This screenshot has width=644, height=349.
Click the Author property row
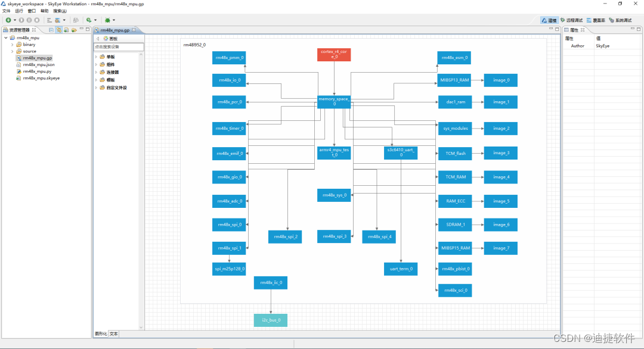[602, 46]
